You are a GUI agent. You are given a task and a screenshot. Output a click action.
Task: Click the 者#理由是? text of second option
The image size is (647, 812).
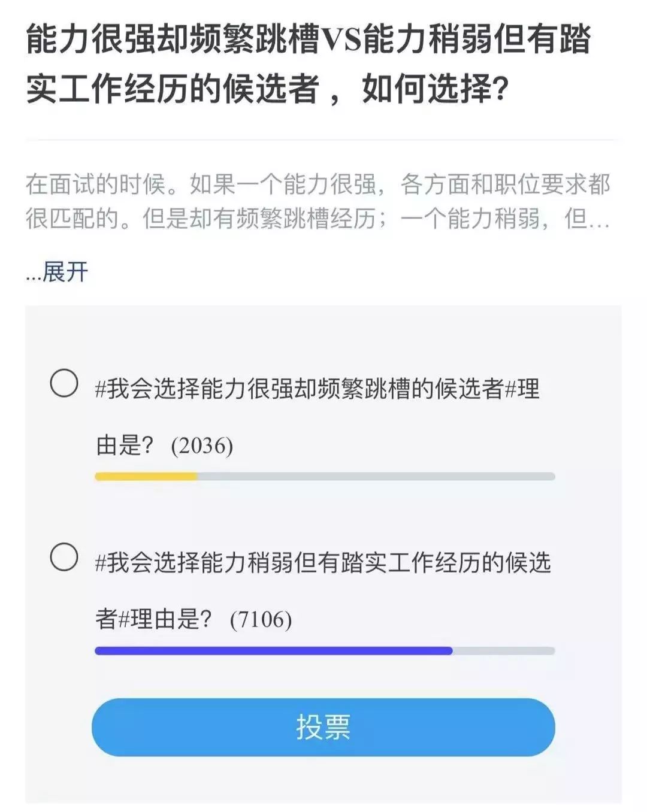click(154, 619)
